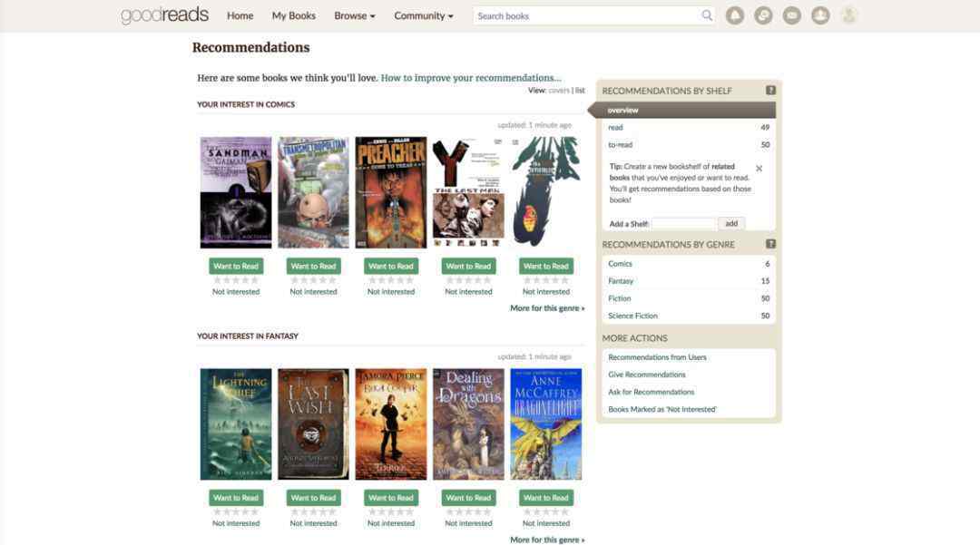Click the add shelf button
Viewport: 980px width, 545px height.
pyautogui.click(x=731, y=223)
